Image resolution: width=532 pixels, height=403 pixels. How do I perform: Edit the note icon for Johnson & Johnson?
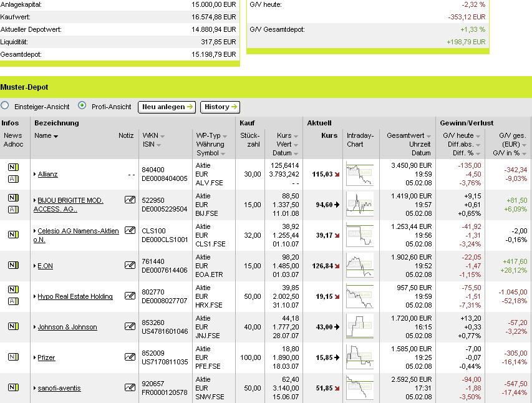[x=130, y=326]
